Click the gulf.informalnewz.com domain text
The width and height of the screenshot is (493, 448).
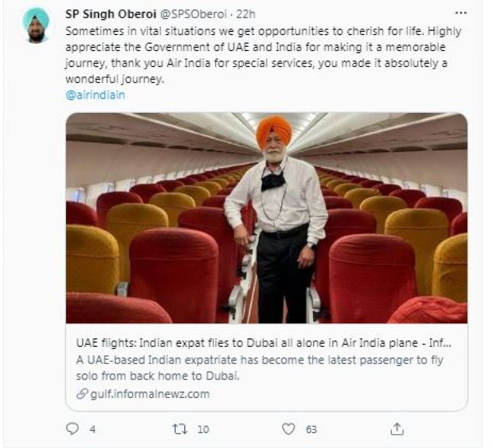point(148,394)
